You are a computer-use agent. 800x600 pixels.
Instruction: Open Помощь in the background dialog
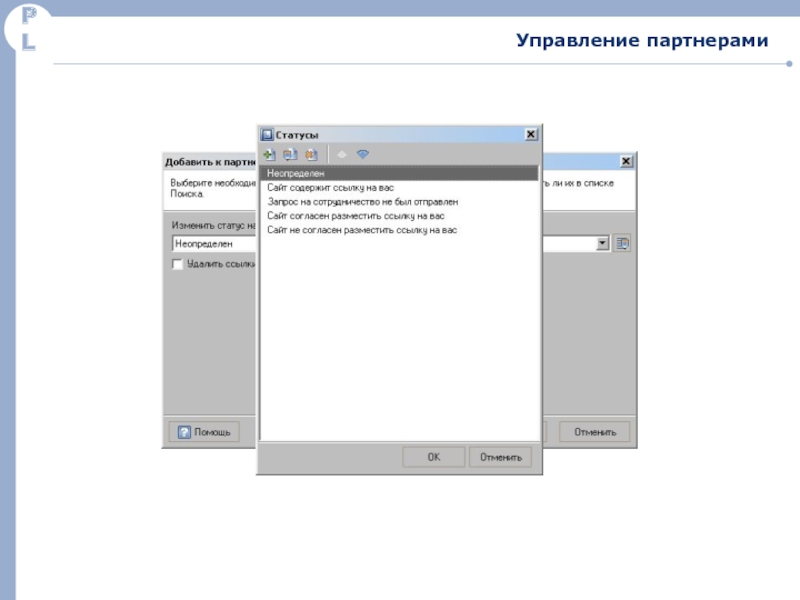[204, 432]
